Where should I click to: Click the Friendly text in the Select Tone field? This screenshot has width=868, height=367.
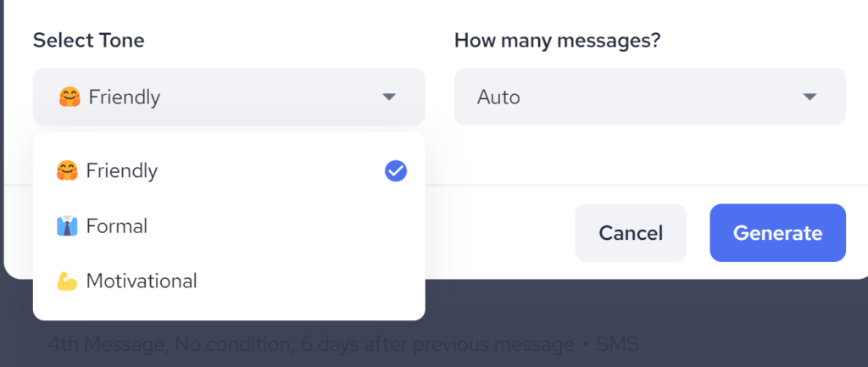pos(125,97)
